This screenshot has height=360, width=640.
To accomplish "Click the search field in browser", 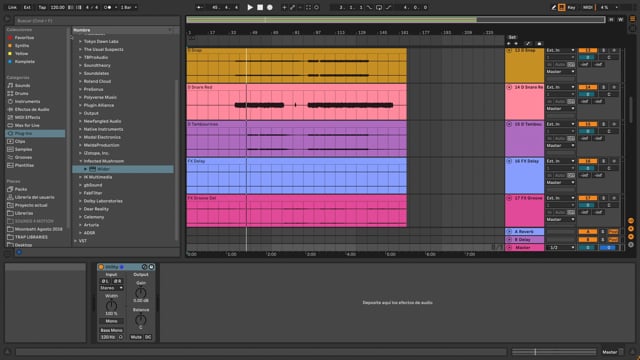I will (97, 20).
